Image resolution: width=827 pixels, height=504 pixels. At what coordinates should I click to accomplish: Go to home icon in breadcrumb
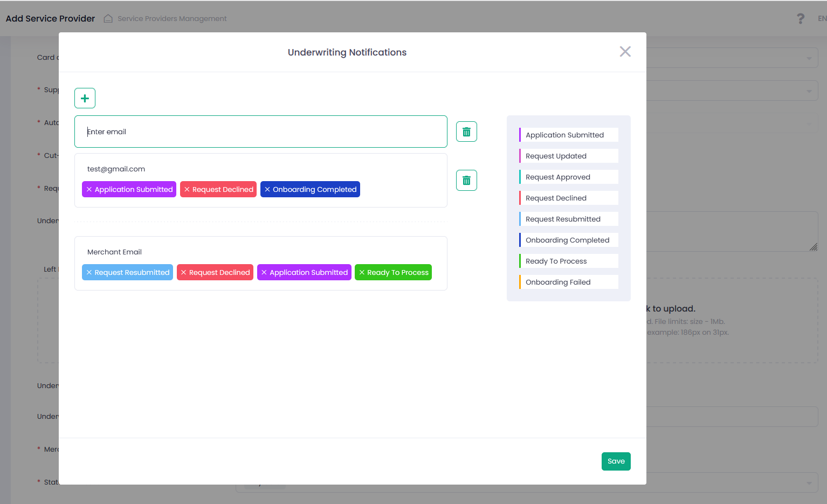point(108,18)
